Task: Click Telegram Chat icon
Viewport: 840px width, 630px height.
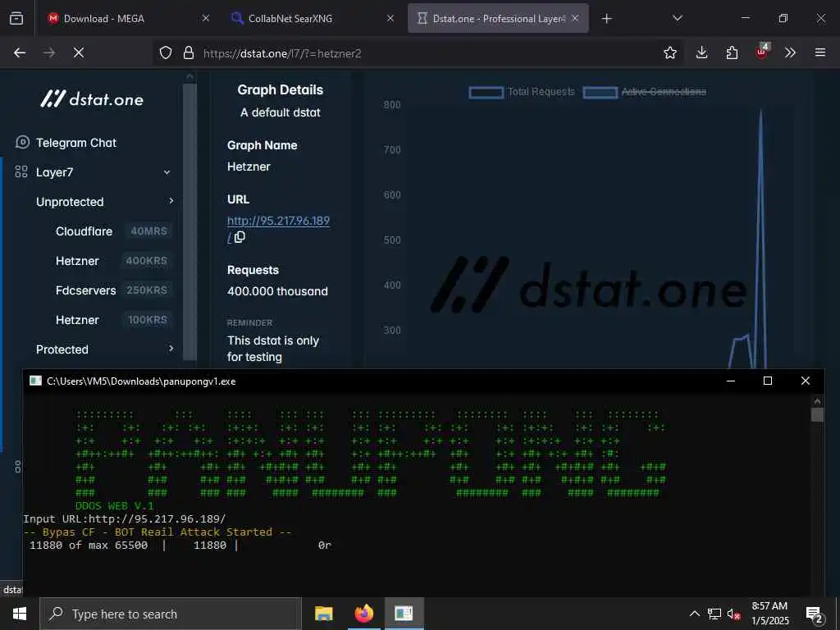Action: click(x=22, y=142)
